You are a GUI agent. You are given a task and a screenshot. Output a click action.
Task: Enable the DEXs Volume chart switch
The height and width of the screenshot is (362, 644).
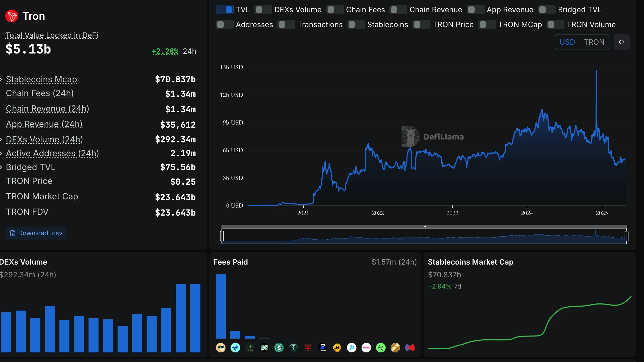click(x=263, y=10)
